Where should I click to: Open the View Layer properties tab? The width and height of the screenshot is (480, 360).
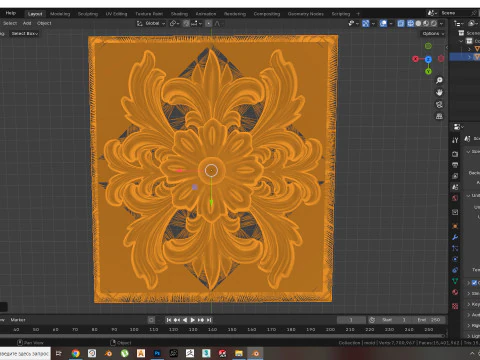455,176
